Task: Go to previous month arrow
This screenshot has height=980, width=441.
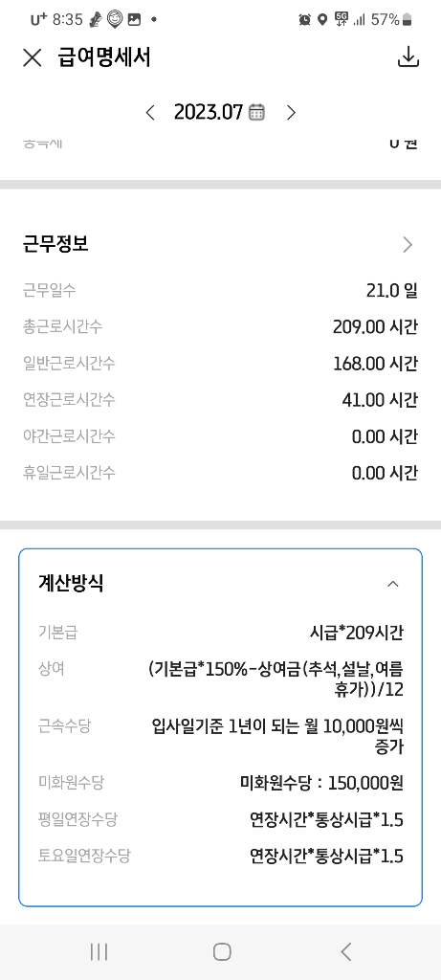Action: pos(150,113)
